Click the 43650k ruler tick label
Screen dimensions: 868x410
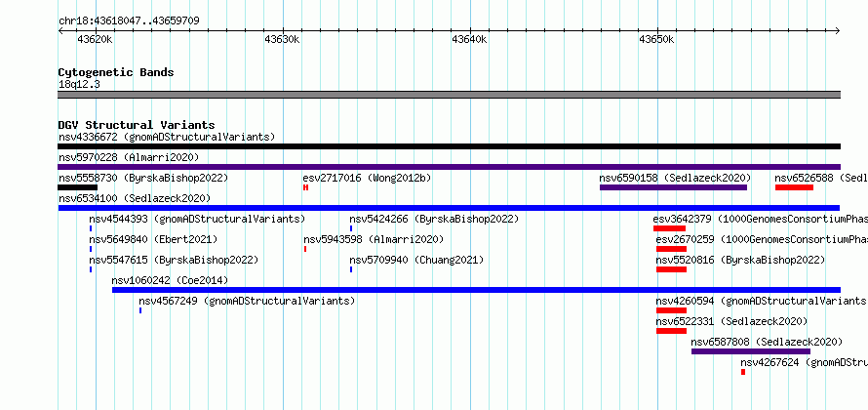tap(656, 40)
